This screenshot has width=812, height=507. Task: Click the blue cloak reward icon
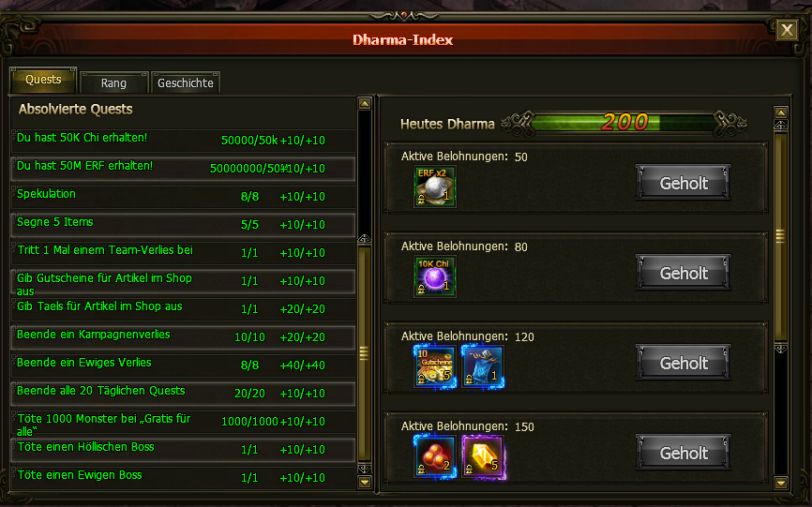483,366
